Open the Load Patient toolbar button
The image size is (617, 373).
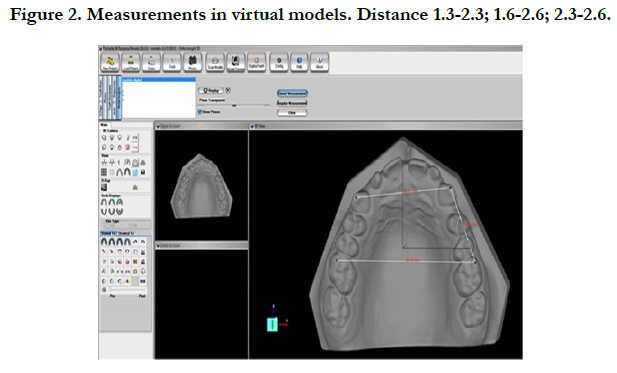click(131, 62)
